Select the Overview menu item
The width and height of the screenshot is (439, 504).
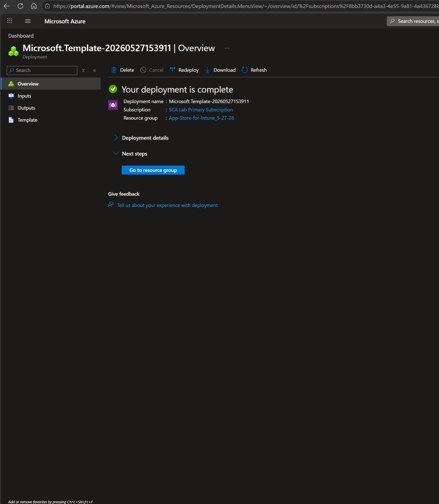[51, 84]
